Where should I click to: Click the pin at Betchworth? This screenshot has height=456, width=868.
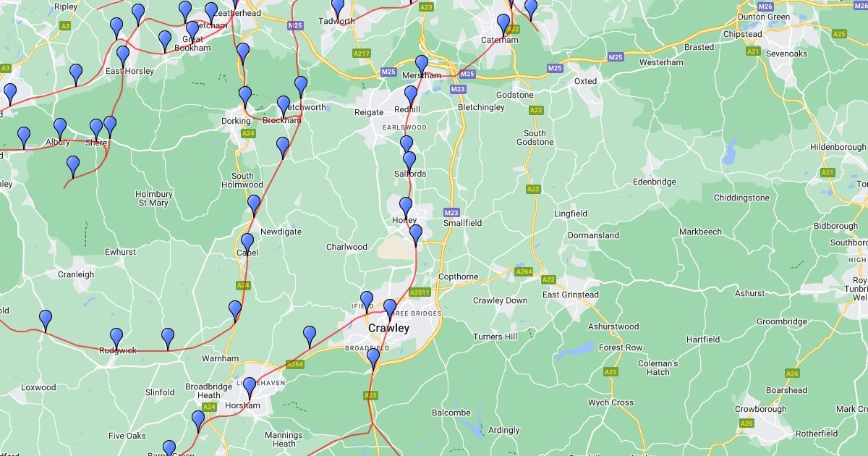click(301, 87)
